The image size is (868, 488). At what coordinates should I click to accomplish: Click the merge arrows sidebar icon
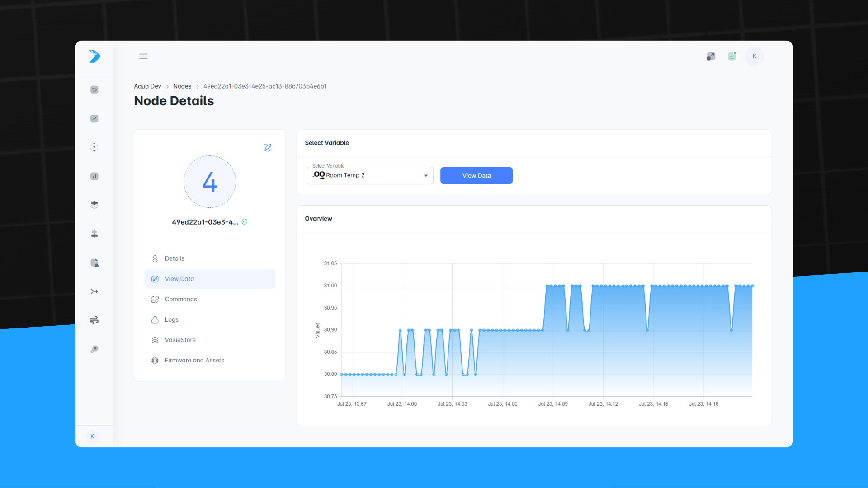coord(94,291)
